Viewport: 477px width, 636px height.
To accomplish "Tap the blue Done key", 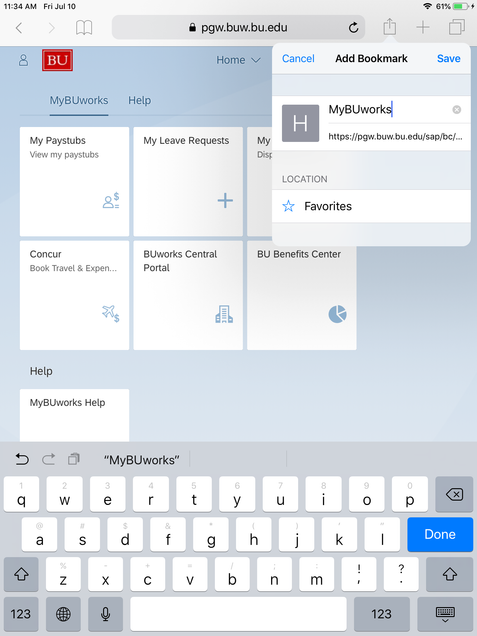I will pyautogui.click(x=440, y=534).
